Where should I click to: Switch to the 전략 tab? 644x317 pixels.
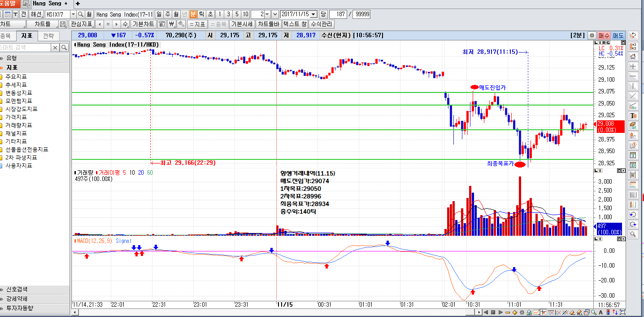48,36
